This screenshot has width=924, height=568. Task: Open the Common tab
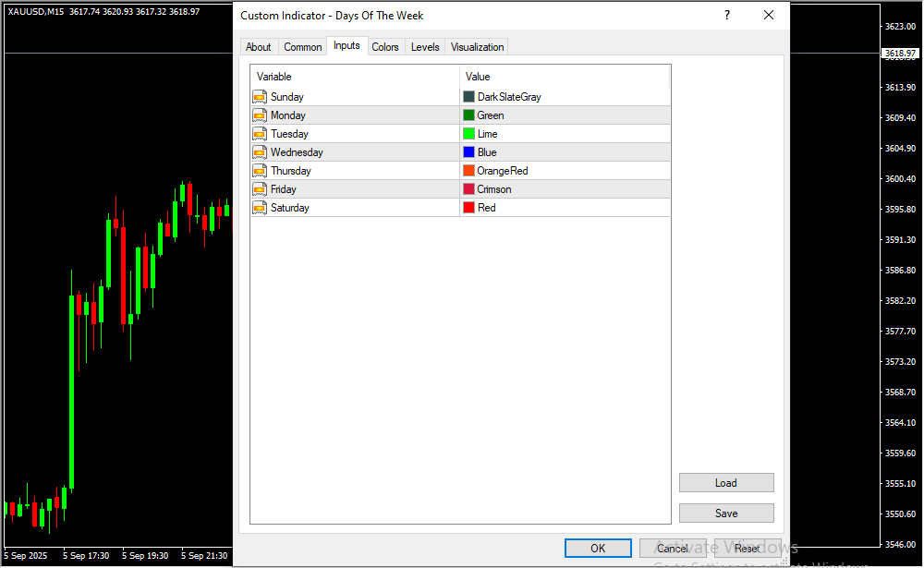point(303,47)
